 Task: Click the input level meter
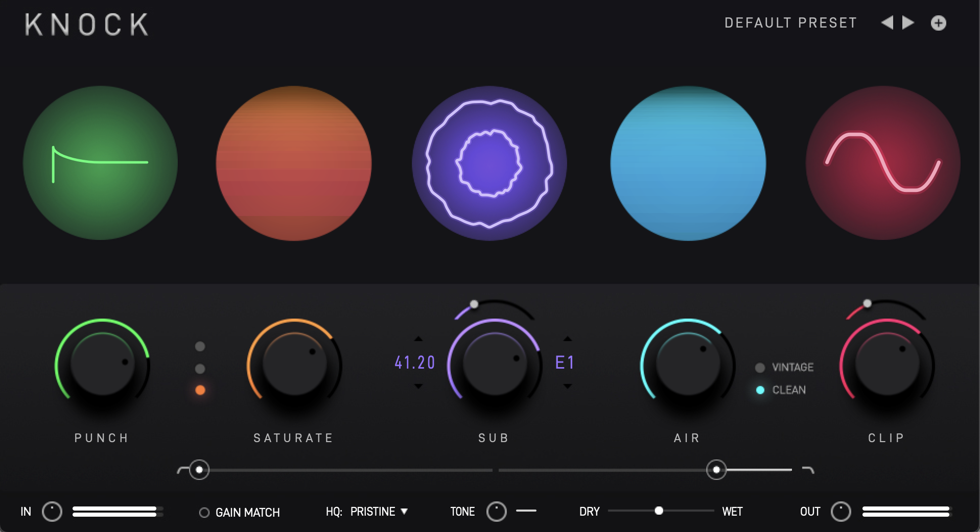coord(118,512)
